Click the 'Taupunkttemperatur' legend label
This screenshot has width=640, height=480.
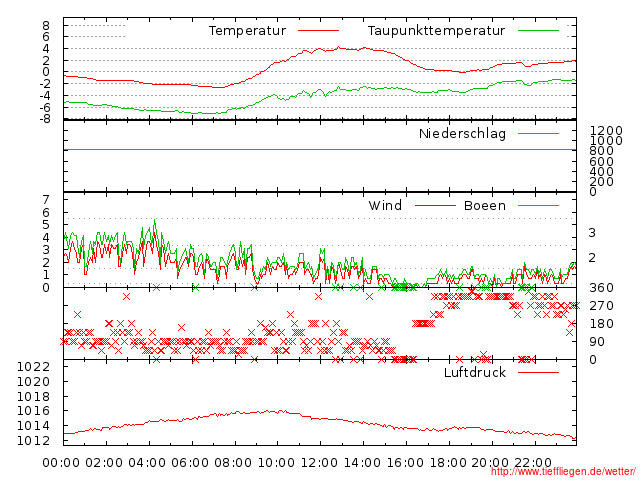436,31
